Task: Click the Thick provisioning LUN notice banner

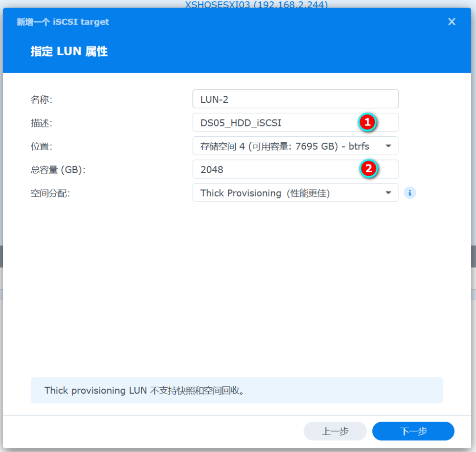Action: tap(237, 390)
